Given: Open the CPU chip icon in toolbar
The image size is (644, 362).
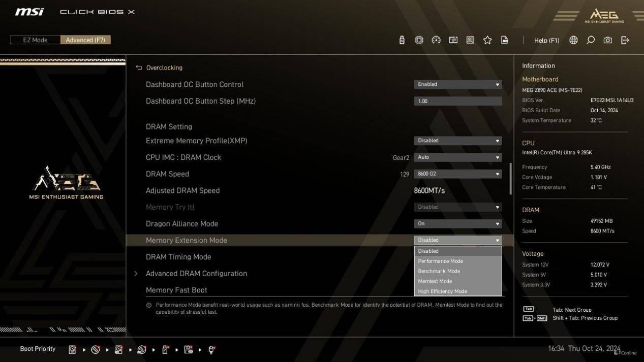Looking at the screenshot, I should point(419,40).
